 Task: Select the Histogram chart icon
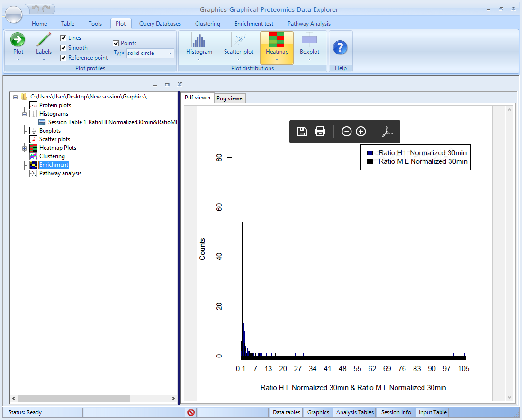199,41
